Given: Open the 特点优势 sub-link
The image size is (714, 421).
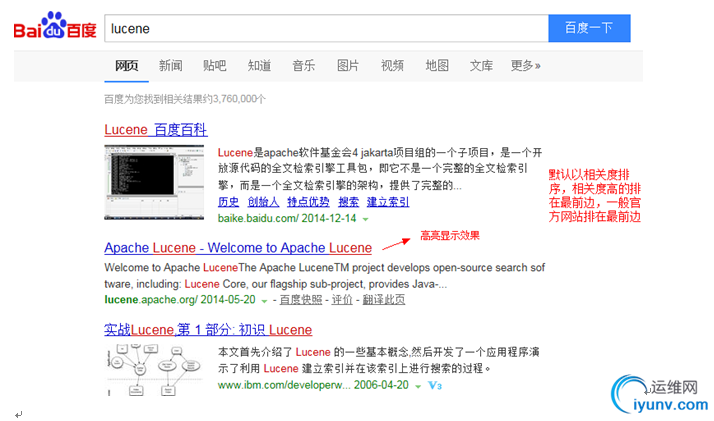Looking at the screenshot, I should [308, 202].
